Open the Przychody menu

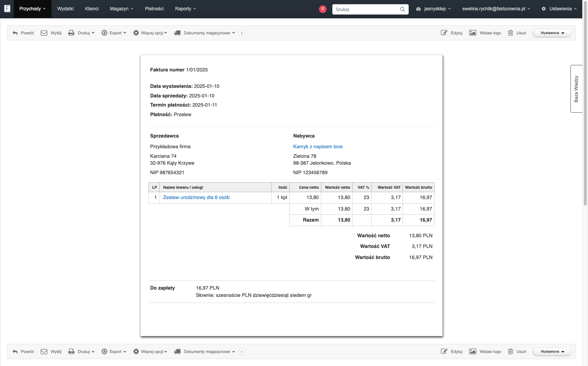click(32, 9)
